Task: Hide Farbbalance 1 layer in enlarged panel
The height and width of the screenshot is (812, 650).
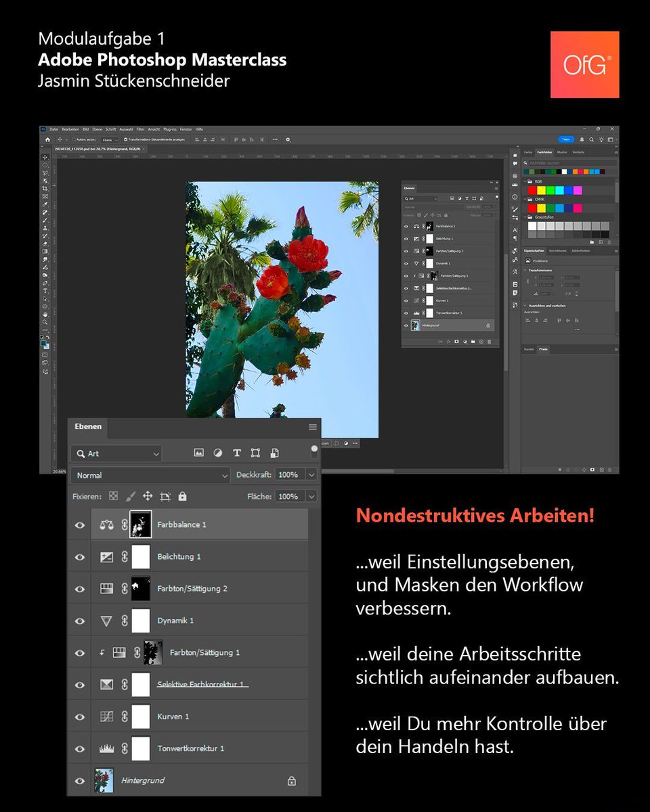Action: 80,525
